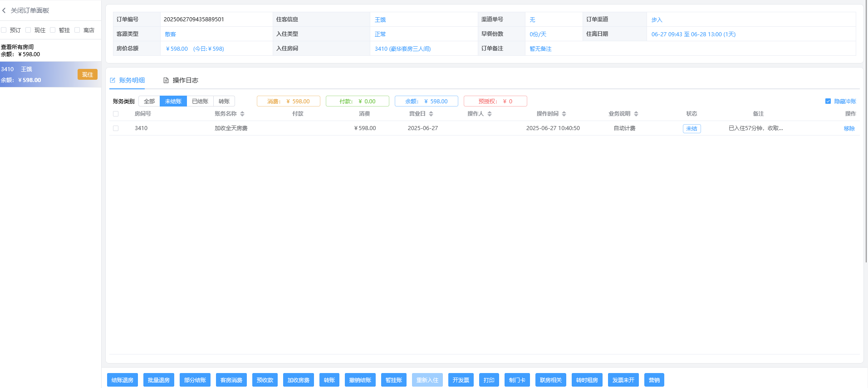Image resolution: width=868 pixels, height=388 pixels.
Task: Click 打印 button
Action: [x=489, y=380]
